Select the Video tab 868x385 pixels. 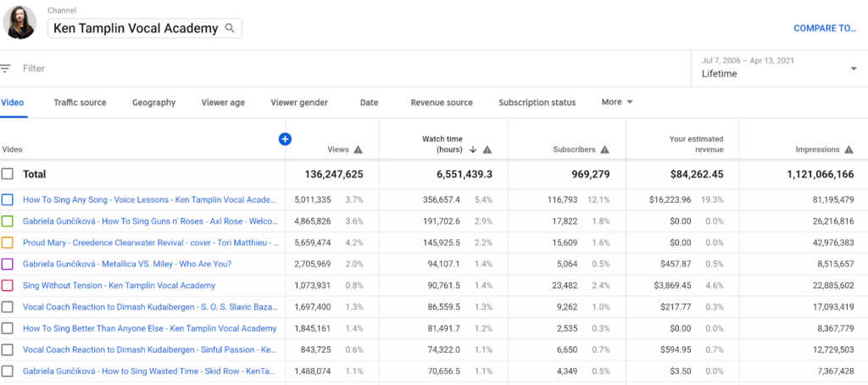[x=12, y=103]
